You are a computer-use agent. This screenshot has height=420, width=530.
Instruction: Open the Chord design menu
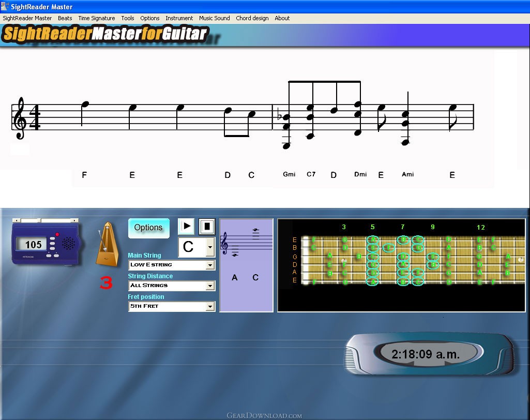(x=252, y=18)
